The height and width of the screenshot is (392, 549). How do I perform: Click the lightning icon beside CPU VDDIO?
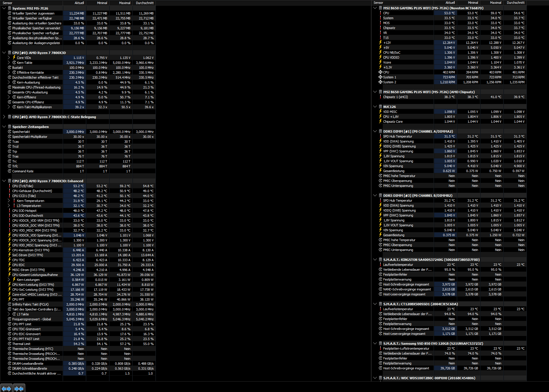click(381, 57)
